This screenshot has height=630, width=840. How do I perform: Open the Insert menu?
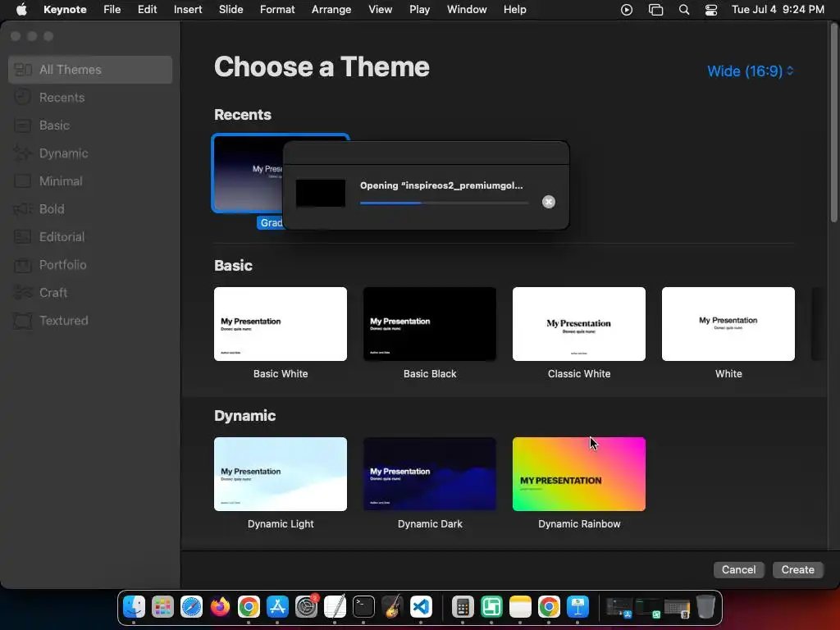coord(188,10)
